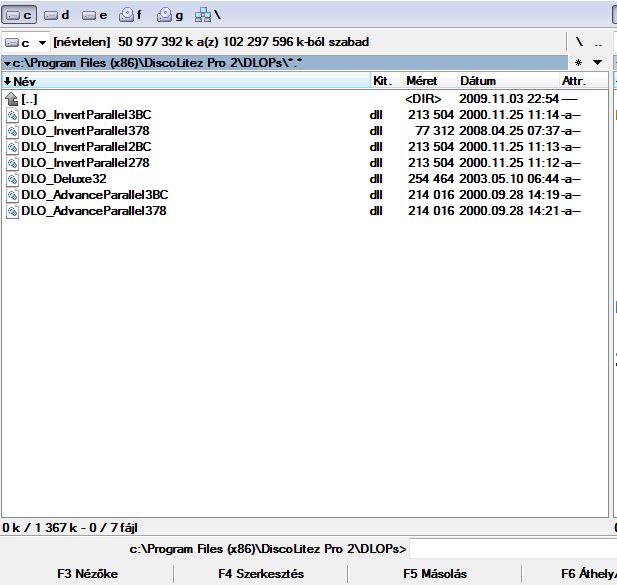Image resolution: width=617 pixels, height=585 pixels.
Task: Sort by Dátum column header
Action: [x=508, y=81]
